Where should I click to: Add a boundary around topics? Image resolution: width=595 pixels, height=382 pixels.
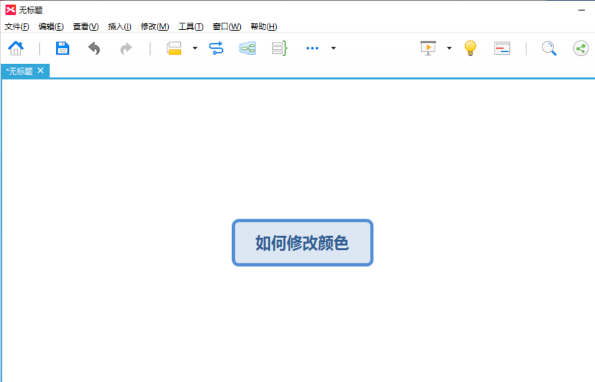tap(247, 48)
